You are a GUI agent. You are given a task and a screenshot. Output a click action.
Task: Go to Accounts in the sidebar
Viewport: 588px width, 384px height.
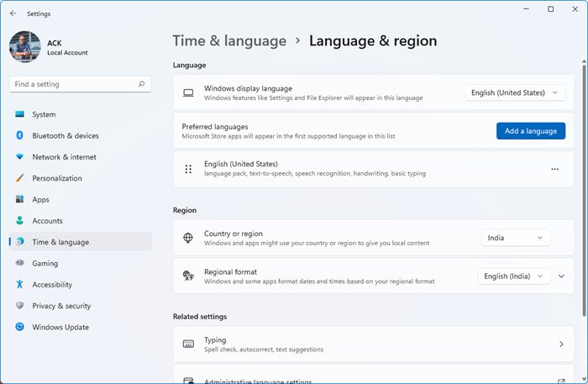(47, 221)
